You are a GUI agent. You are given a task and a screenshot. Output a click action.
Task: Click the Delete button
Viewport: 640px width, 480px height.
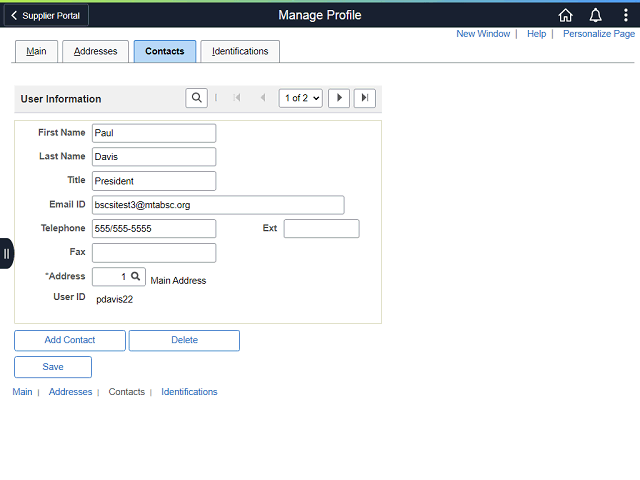184,340
